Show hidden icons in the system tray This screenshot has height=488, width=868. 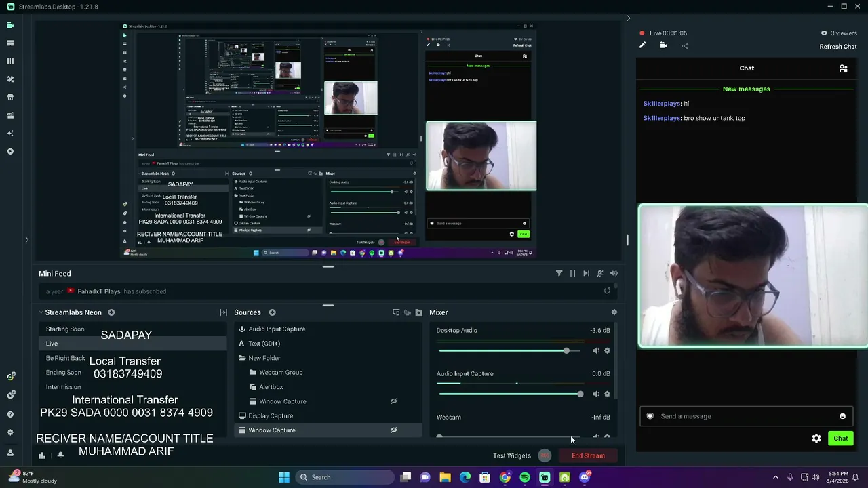pos(776,477)
